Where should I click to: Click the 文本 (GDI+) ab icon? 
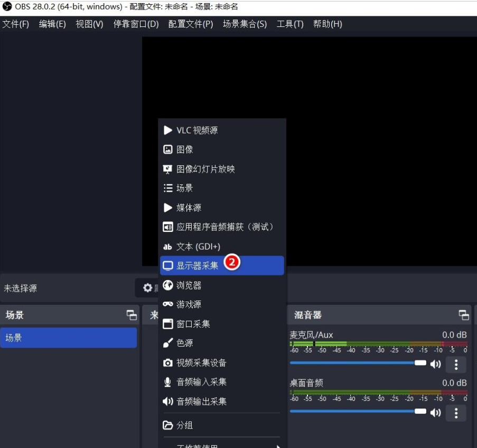tap(167, 247)
